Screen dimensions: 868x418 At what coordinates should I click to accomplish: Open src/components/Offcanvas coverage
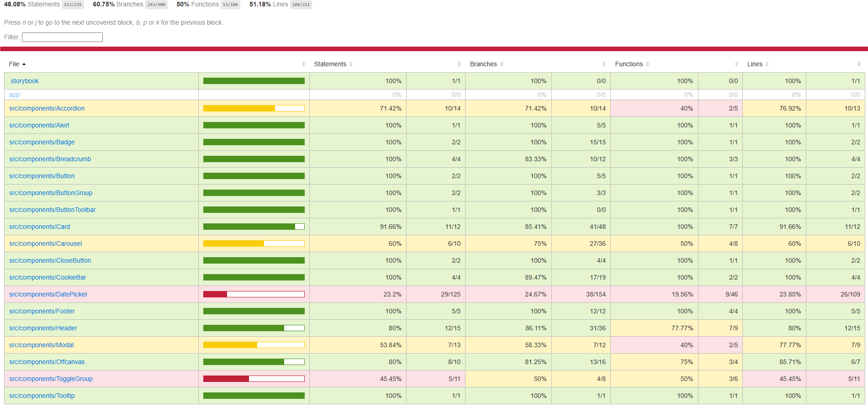click(x=47, y=362)
